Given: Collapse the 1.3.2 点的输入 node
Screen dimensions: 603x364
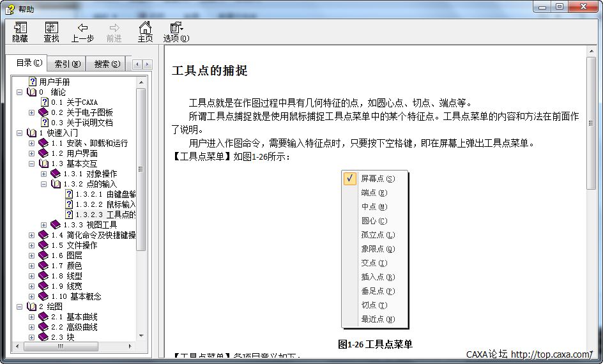Looking at the screenshot, I should pyautogui.click(x=44, y=184).
